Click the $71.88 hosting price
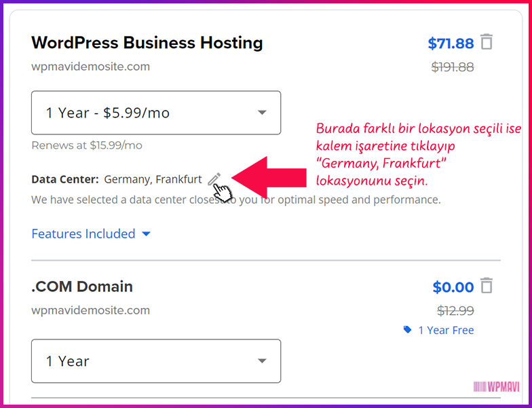The height and width of the screenshot is (408, 532). 451,43
